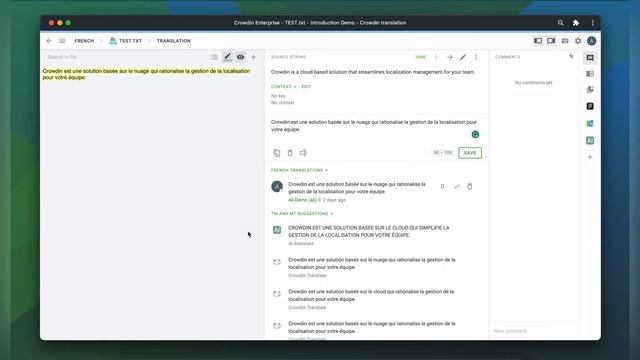Collapse FRENCH TRANSLATIONS section
Screen dimensions: 640x360
(299, 170)
